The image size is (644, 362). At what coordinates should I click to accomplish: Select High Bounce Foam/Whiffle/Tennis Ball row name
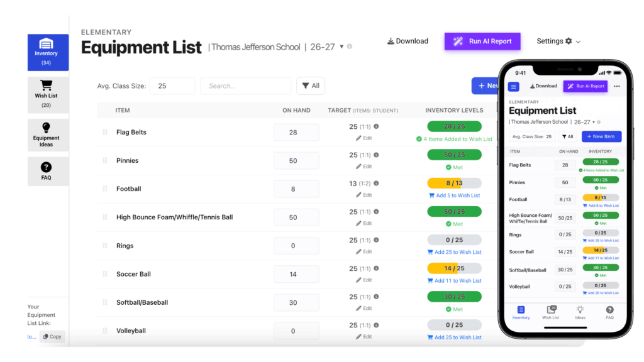175,217
